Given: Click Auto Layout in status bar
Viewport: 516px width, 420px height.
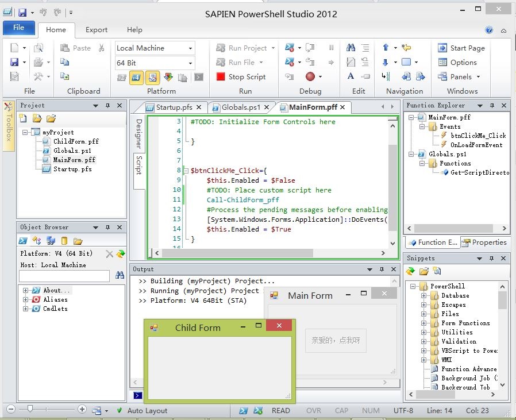Looking at the screenshot, I should click(x=147, y=411).
